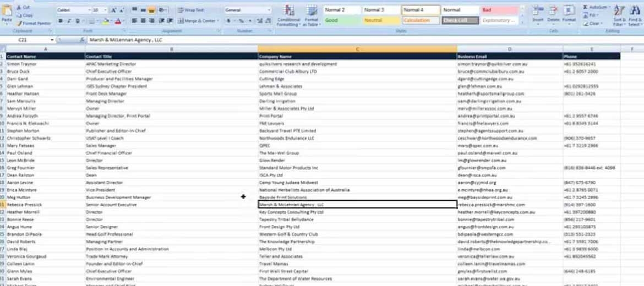
Task: Increase cell indent
Action: point(170,21)
